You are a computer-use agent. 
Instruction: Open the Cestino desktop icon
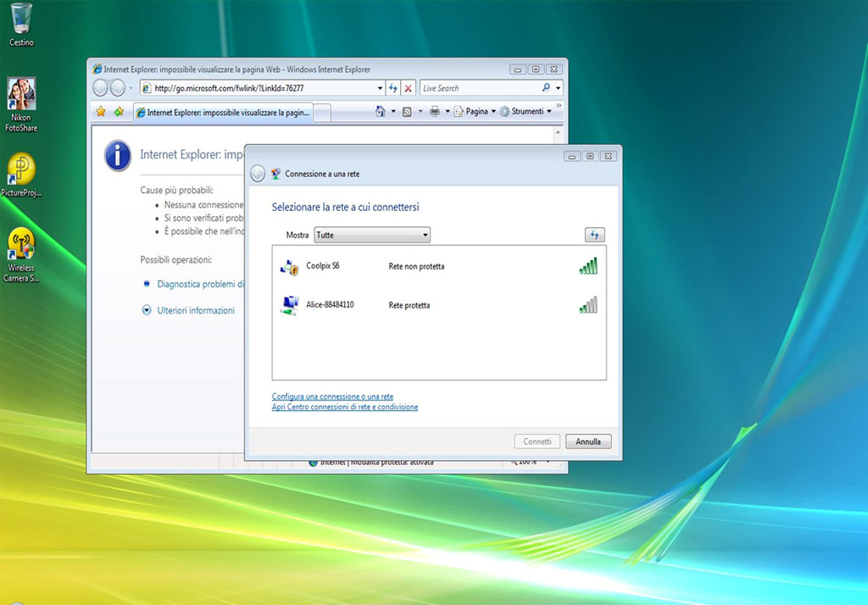(x=21, y=25)
